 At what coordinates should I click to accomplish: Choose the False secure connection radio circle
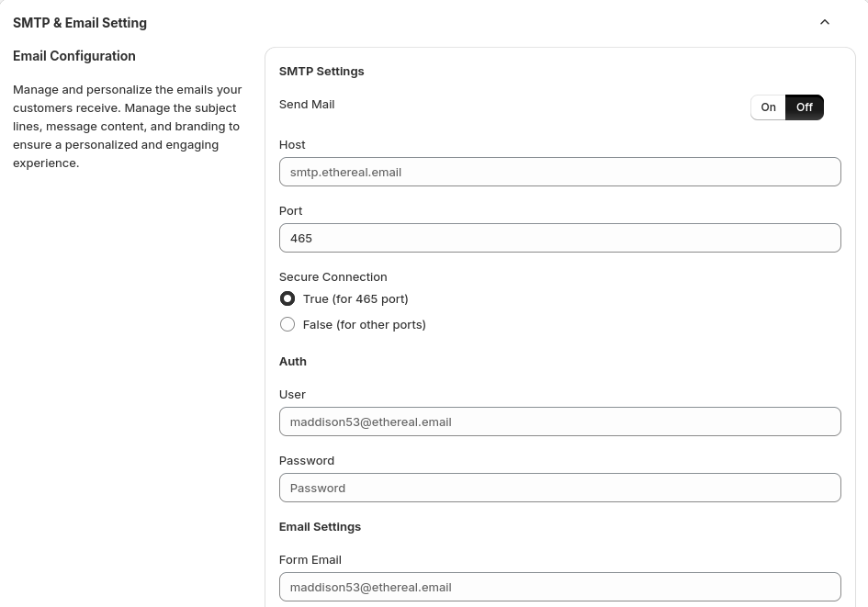[x=287, y=324]
